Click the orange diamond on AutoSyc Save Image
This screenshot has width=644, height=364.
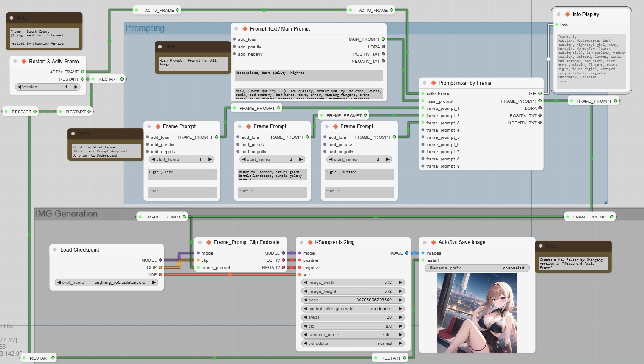point(433,242)
